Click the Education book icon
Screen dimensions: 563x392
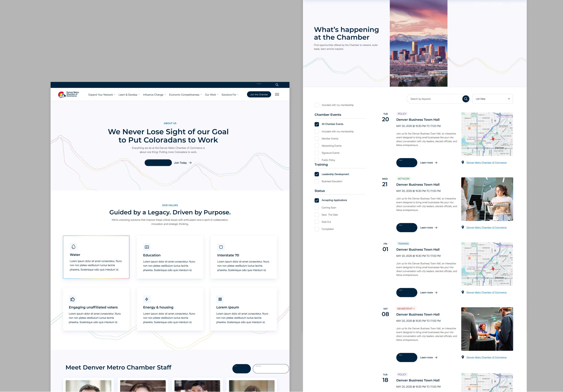[147, 247]
